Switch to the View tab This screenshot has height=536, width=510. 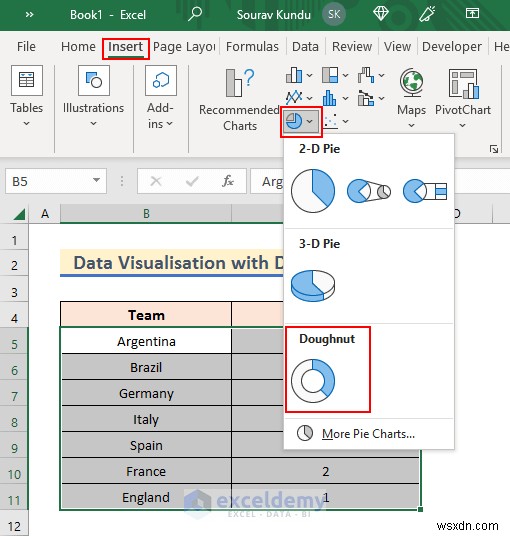(x=397, y=46)
